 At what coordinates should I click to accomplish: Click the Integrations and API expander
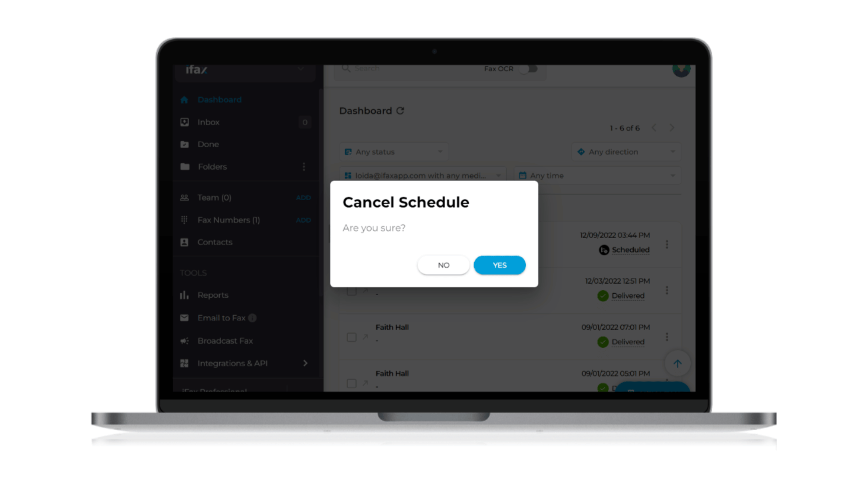pos(305,363)
